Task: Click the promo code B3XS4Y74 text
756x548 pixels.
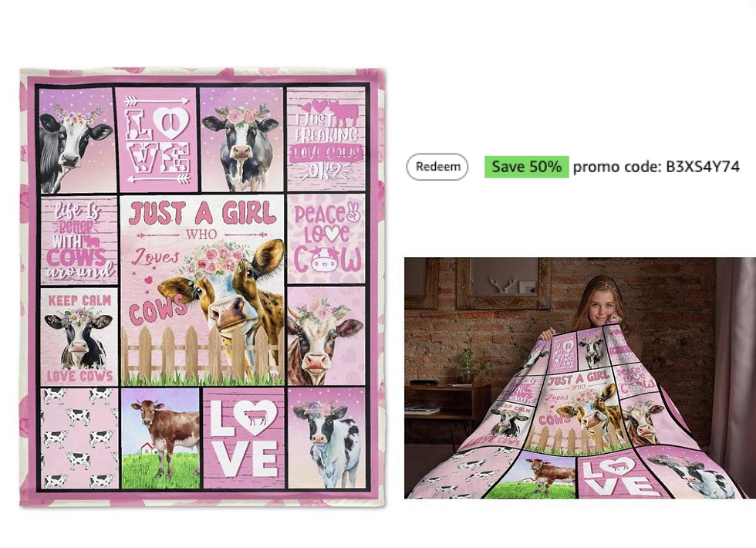Action: click(x=656, y=167)
